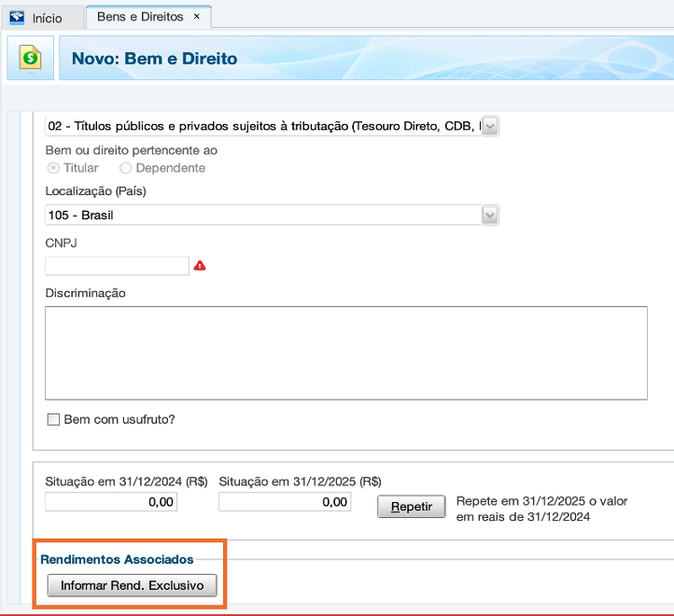This screenshot has width=674, height=616.
Task: Click the Situação em 31/12/2024 value field
Action: click(110, 502)
